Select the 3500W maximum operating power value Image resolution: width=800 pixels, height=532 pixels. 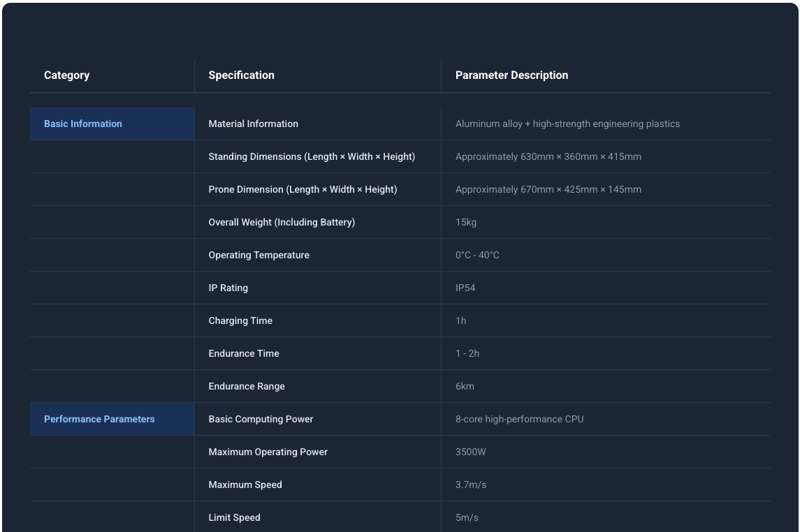470,452
